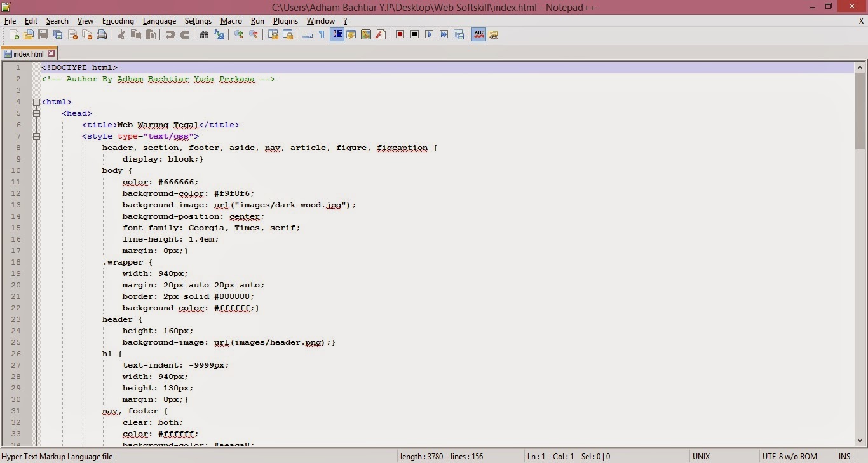Click the menu bar X close-document button
The height and width of the screenshot is (463, 868).
point(861,21)
